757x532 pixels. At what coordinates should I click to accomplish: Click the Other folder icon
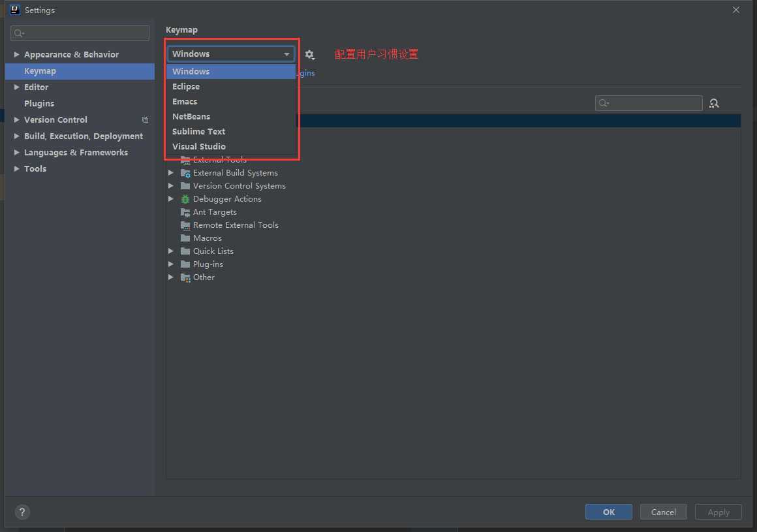tap(185, 277)
